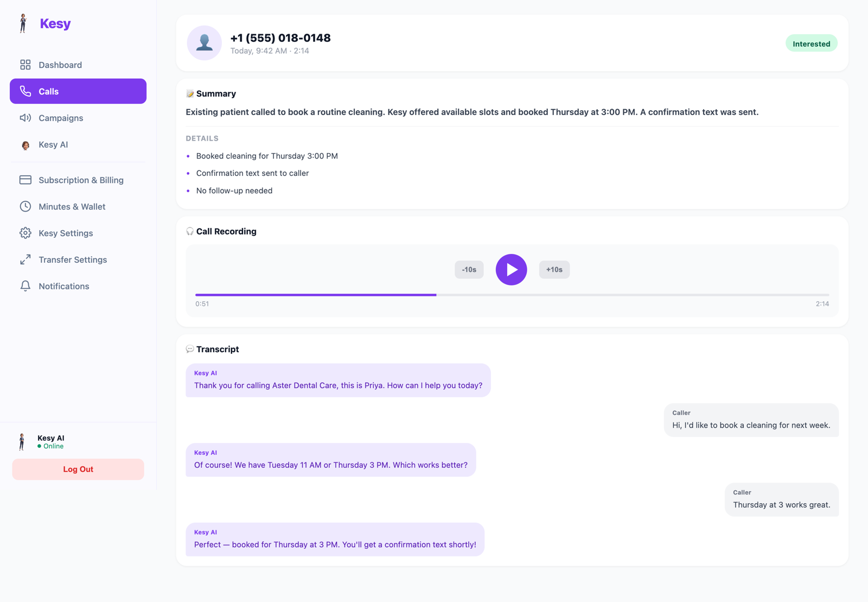The width and height of the screenshot is (868, 602).
Task: Open Kesy Settings label
Action: pyautogui.click(x=66, y=233)
